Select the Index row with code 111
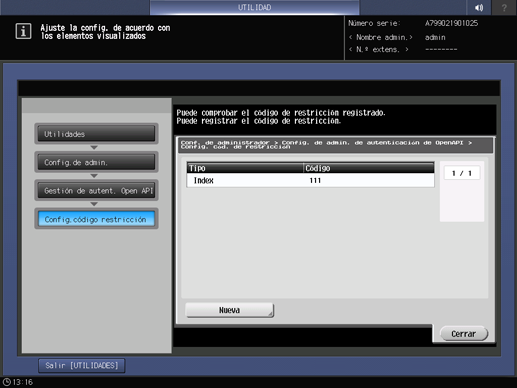 click(x=310, y=180)
